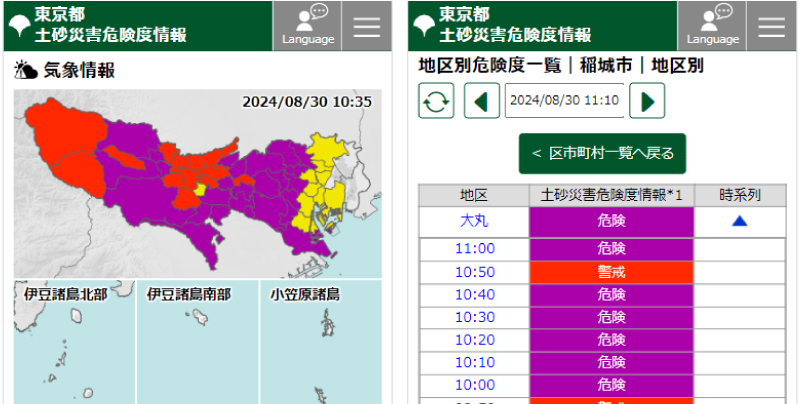Open hamburger menu in left weather panel
Screen dimensions: 800x404
click(x=367, y=26)
